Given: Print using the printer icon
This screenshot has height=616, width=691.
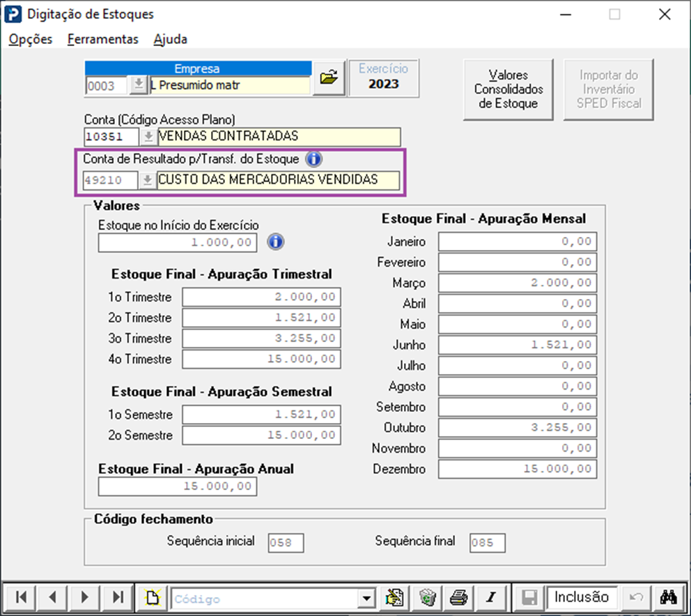Looking at the screenshot, I should pyautogui.click(x=459, y=597).
